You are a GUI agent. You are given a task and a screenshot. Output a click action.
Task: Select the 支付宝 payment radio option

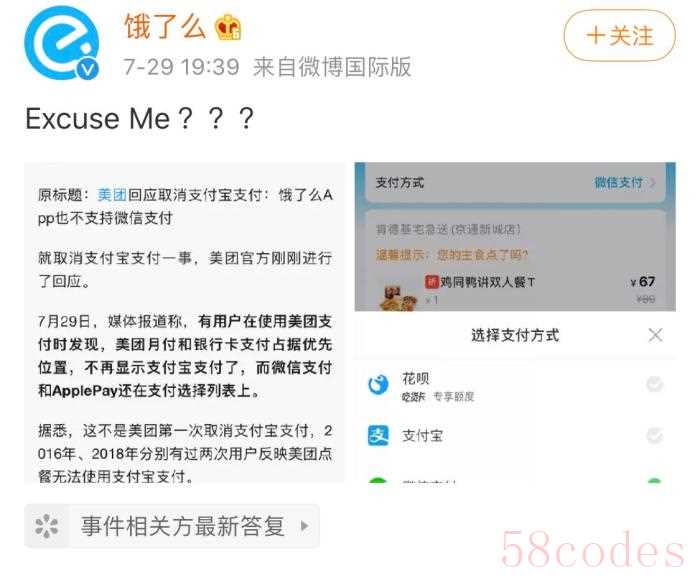[x=654, y=435]
